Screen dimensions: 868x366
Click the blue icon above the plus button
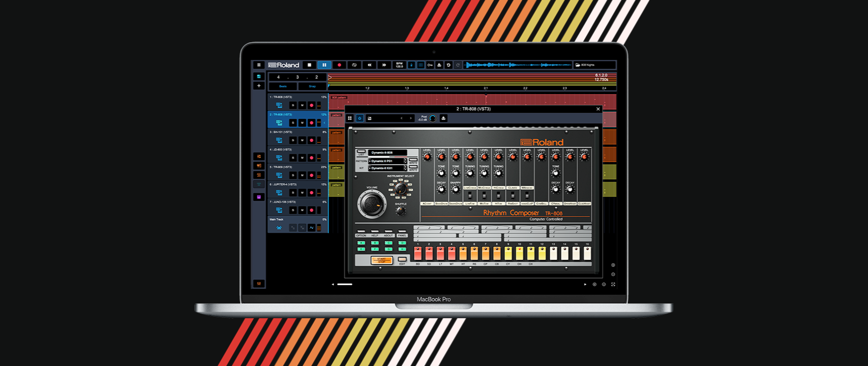click(x=259, y=76)
